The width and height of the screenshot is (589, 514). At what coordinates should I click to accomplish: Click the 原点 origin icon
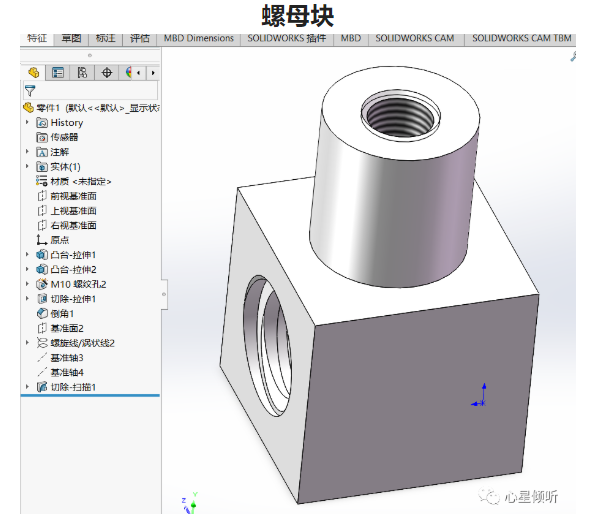pos(42,240)
